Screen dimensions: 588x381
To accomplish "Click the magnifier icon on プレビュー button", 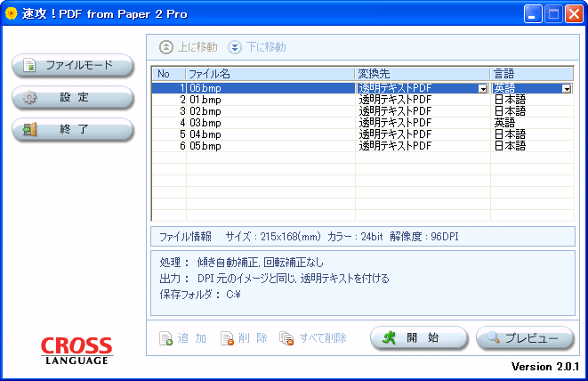I will click(494, 337).
